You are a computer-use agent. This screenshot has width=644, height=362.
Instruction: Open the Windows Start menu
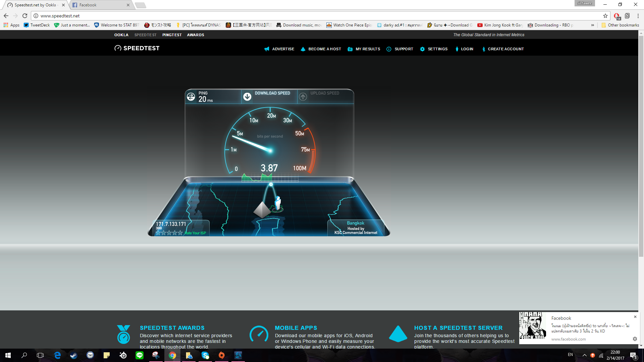point(8,355)
